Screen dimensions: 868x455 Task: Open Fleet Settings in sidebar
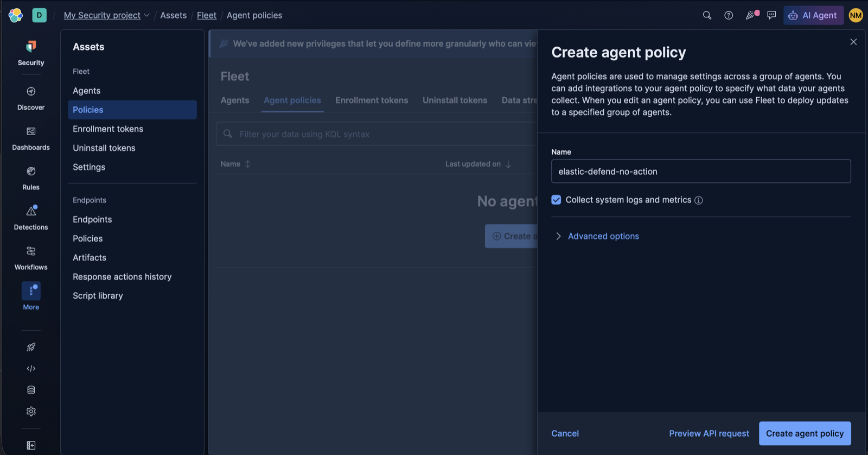pyautogui.click(x=89, y=167)
